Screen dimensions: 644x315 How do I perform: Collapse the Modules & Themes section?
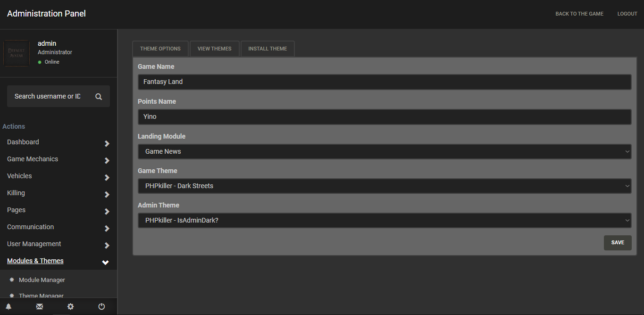105,262
